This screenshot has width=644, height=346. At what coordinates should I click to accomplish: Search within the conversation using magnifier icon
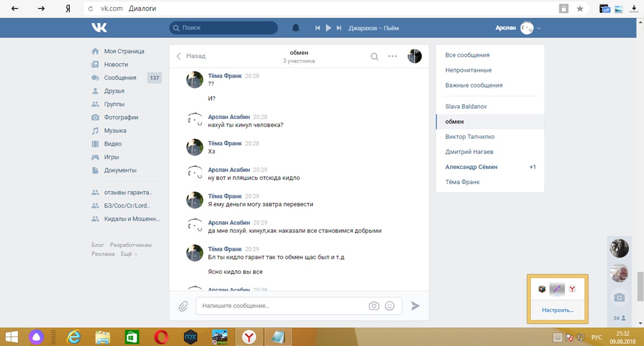click(374, 56)
